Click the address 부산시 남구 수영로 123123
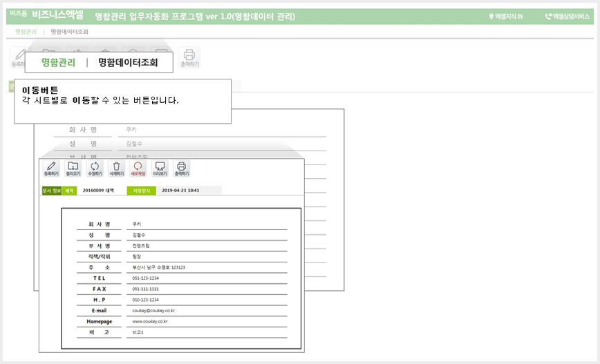 pos(159,267)
